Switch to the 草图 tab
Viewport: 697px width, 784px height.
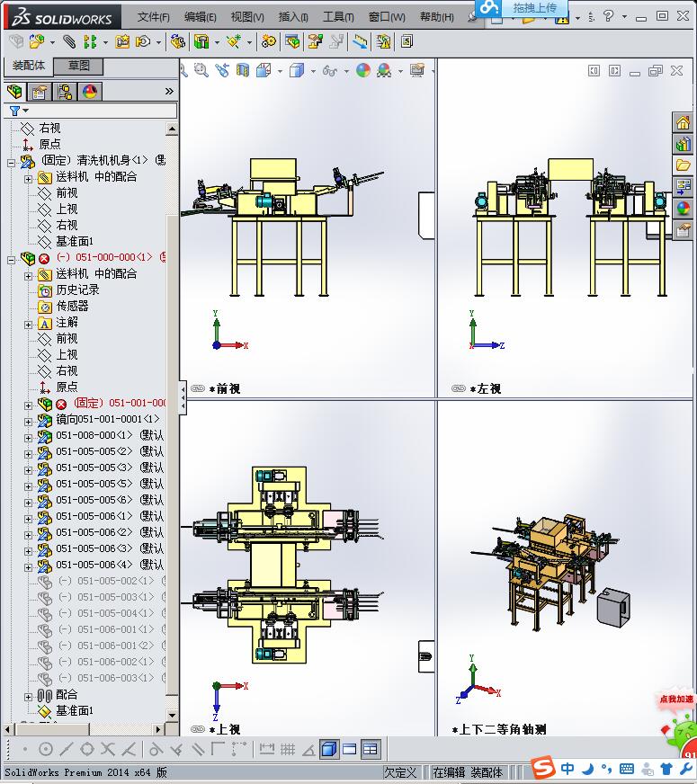tap(78, 66)
